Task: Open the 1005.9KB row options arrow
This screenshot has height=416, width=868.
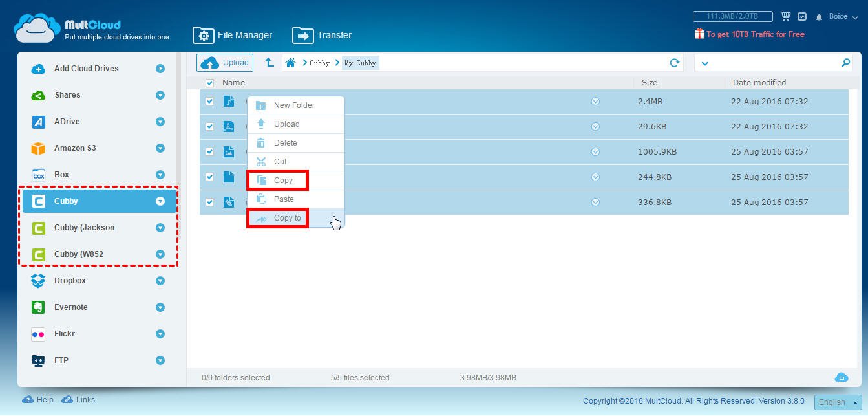Action: pyautogui.click(x=596, y=152)
